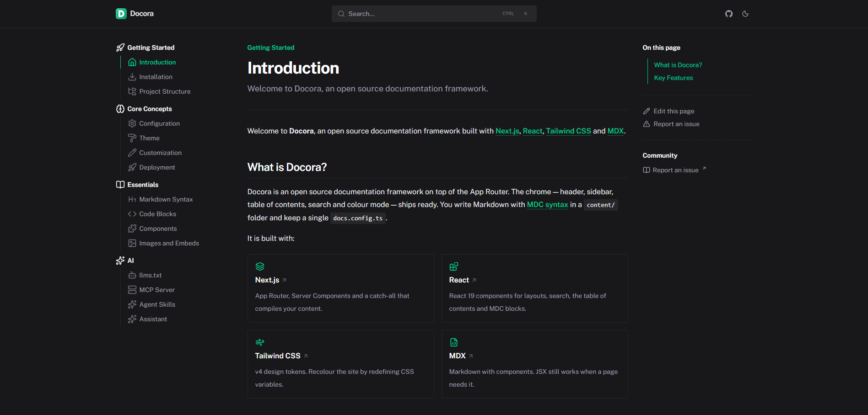
Task: Jump to What is Docora? section
Action: (678, 65)
